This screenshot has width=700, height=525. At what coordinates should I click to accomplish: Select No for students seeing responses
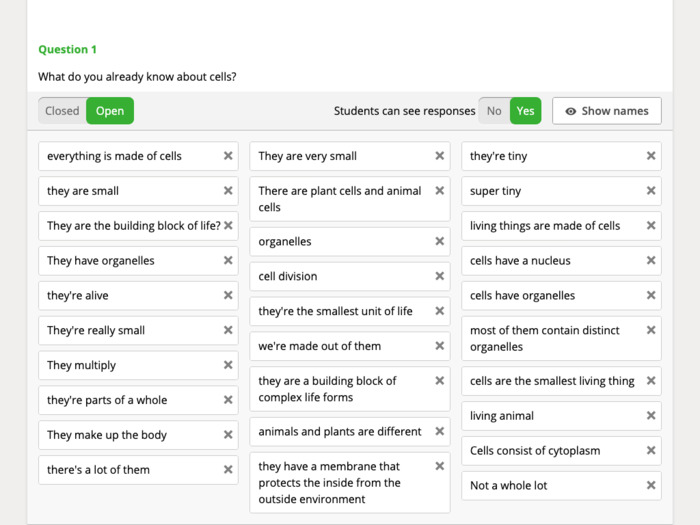pos(494,111)
